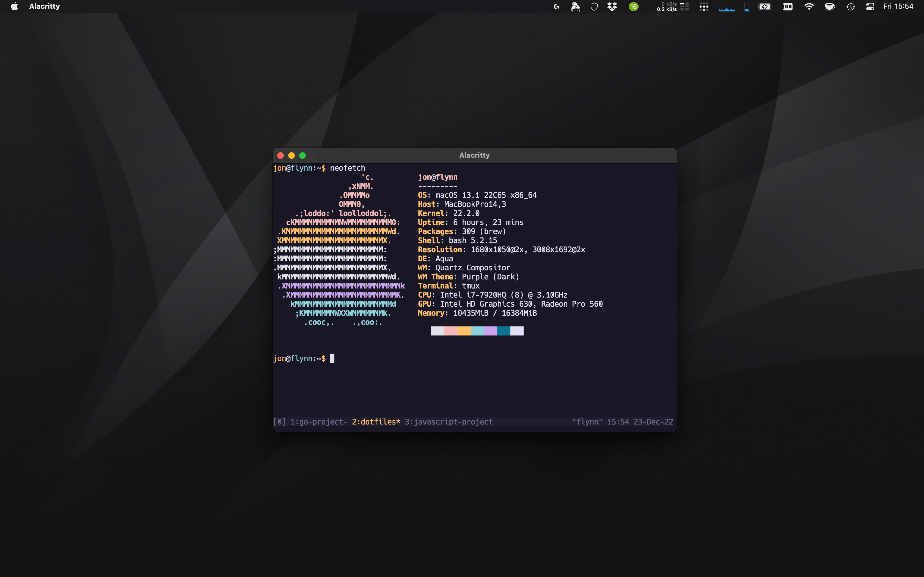Open Control Center toggles icon
This screenshot has height=577, width=924.
(x=870, y=7)
